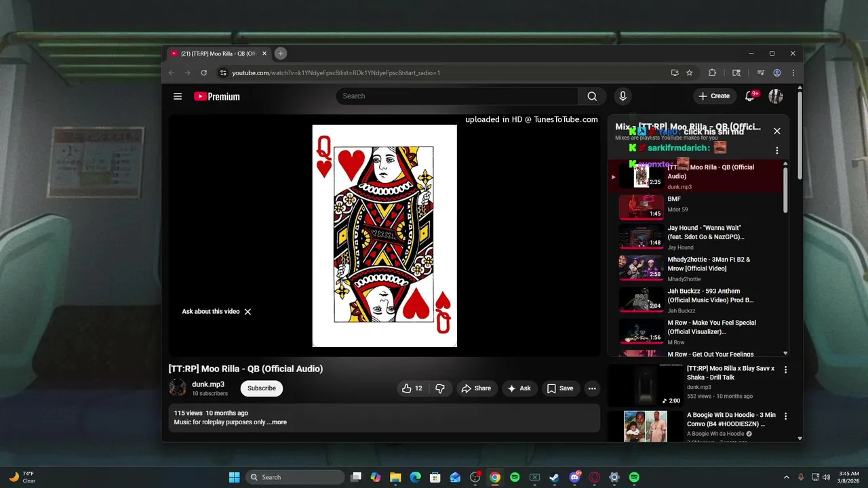
Task: Close the Mix playlist panel
Action: point(777,131)
